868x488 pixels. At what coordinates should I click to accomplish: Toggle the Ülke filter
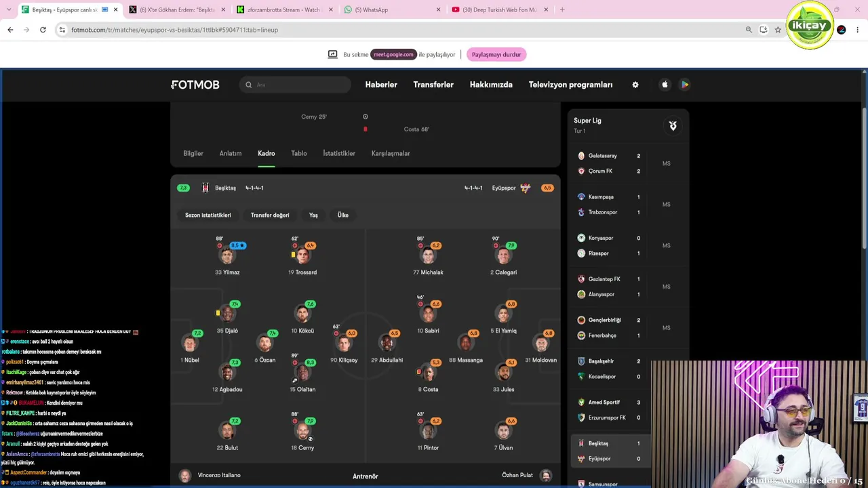tap(343, 215)
